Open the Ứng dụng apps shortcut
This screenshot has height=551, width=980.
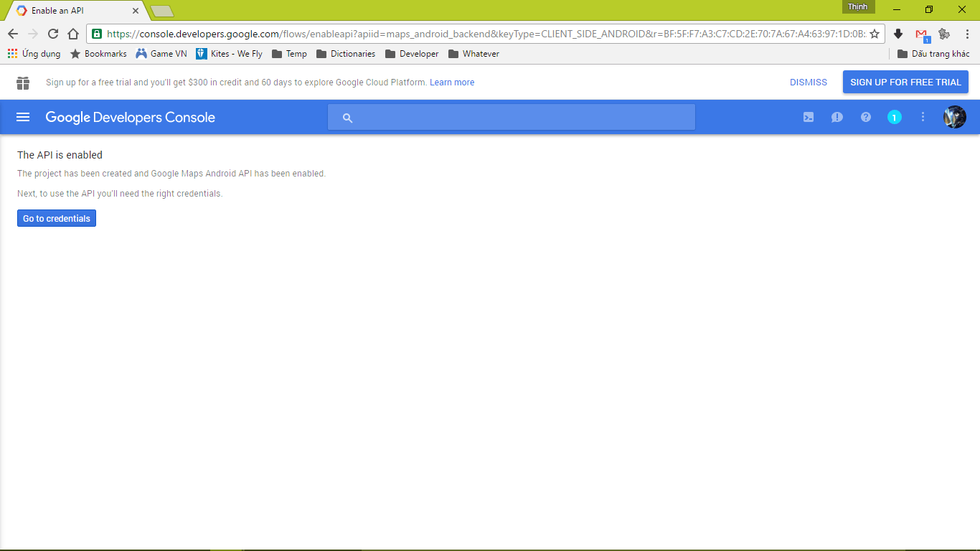click(x=34, y=54)
